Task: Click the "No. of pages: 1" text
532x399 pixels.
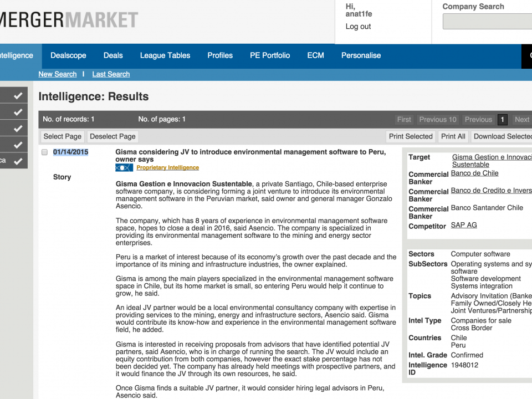Action: click(162, 119)
